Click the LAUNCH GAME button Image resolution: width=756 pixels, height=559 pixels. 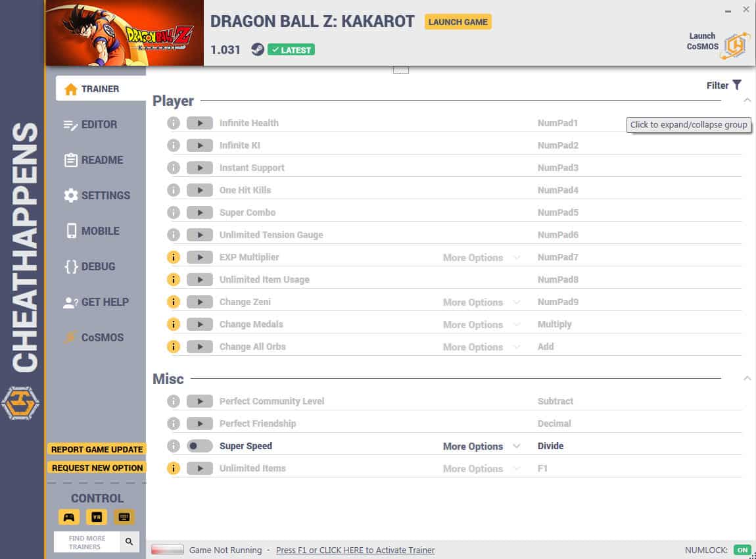(x=458, y=22)
